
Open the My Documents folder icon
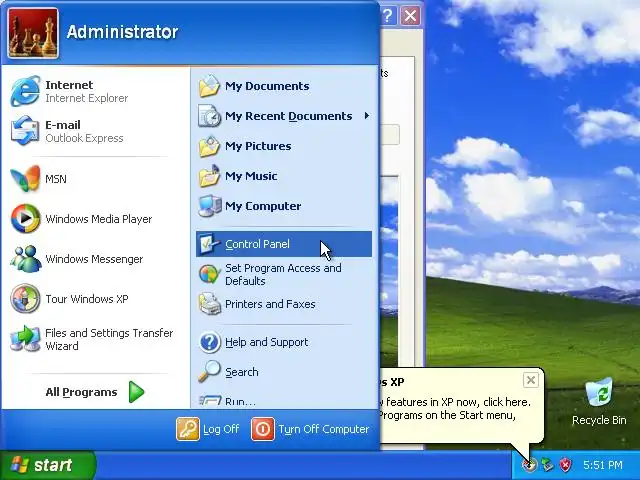coord(209,86)
